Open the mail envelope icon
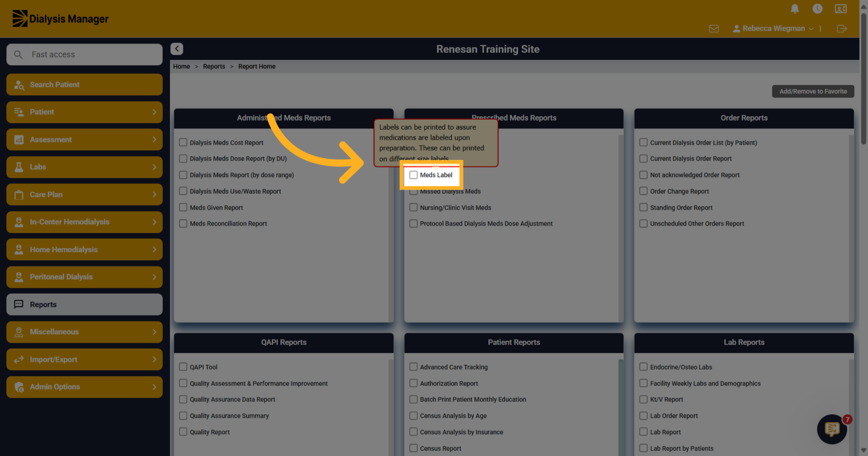This screenshot has height=456, width=868. point(714,29)
